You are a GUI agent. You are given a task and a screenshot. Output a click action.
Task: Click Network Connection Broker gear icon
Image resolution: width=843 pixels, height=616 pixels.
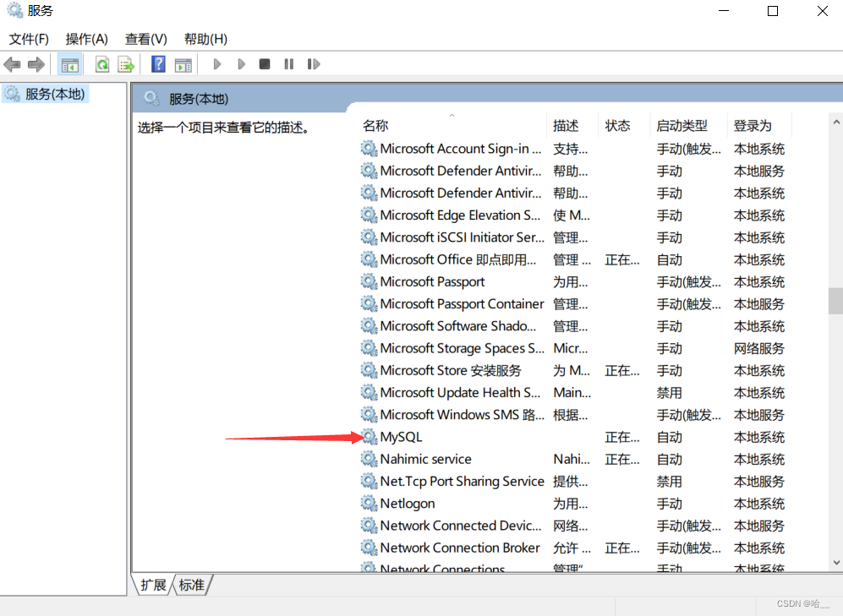tap(369, 548)
